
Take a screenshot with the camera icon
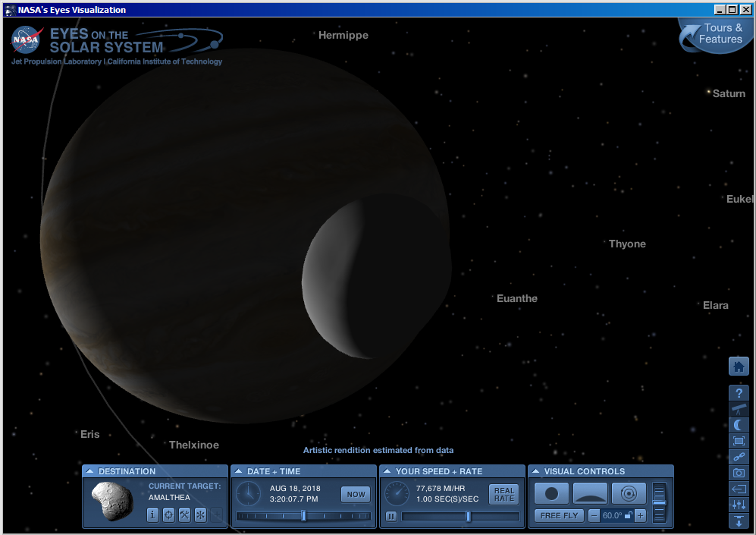click(738, 473)
